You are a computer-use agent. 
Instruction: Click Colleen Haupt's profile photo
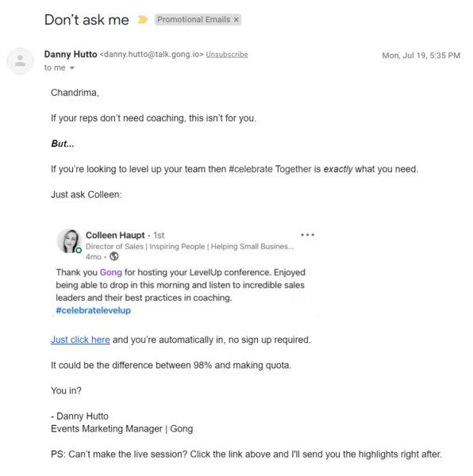pyautogui.click(x=69, y=240)
